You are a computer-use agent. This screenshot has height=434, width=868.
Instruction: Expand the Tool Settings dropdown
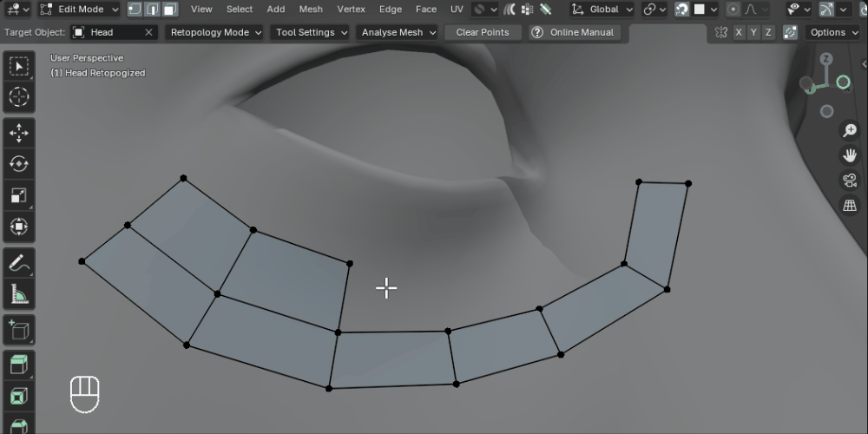[x=311, y=32]
